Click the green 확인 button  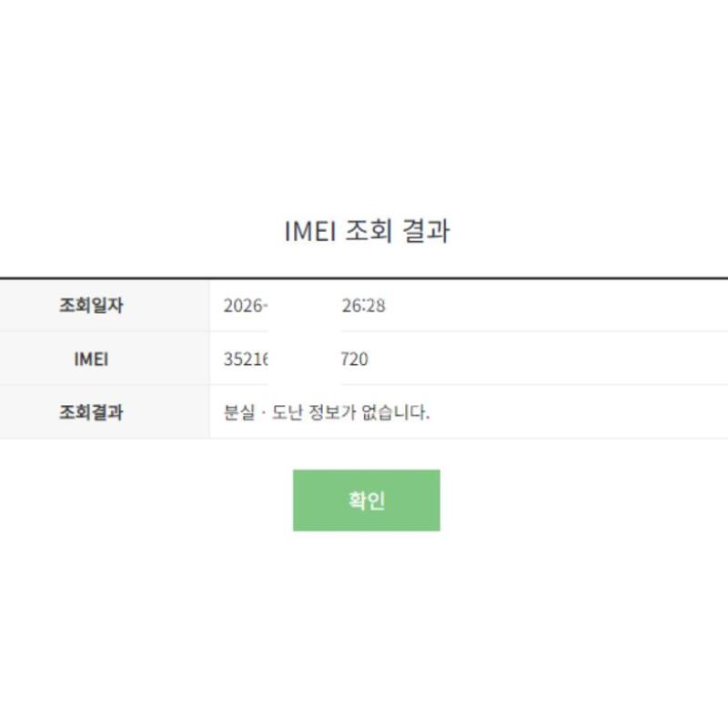366,500
